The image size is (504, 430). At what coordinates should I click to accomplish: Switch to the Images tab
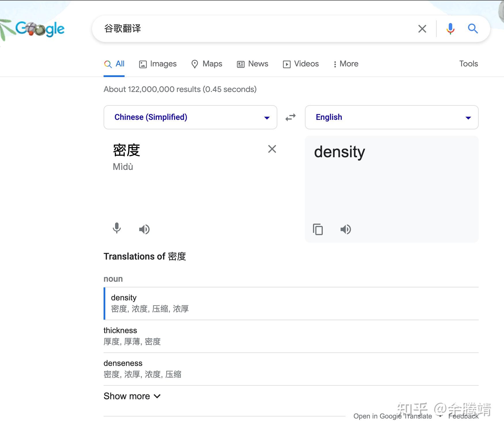point(158,64)
